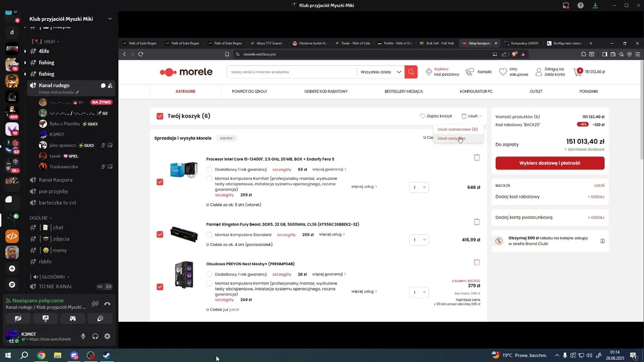Open quantity dropdown for Intel processor
This screenshot has height=362, width=644.
(x=419, y=188)
